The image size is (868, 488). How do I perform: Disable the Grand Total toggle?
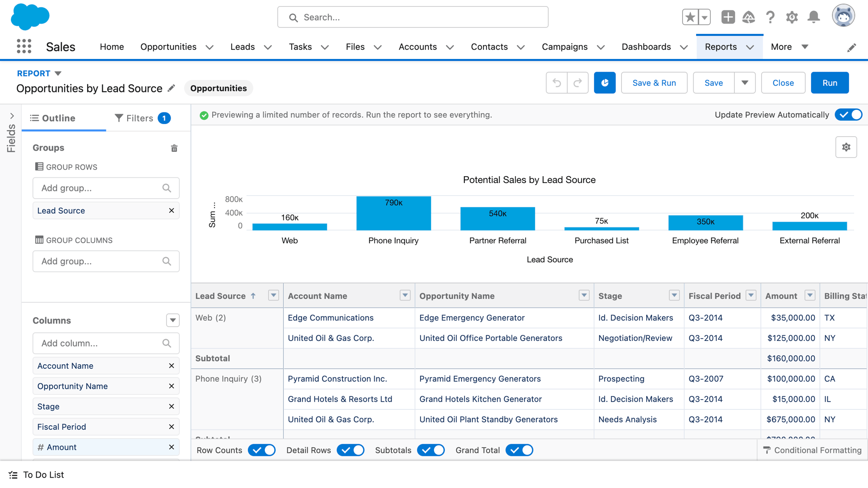[x=519, y=450]
